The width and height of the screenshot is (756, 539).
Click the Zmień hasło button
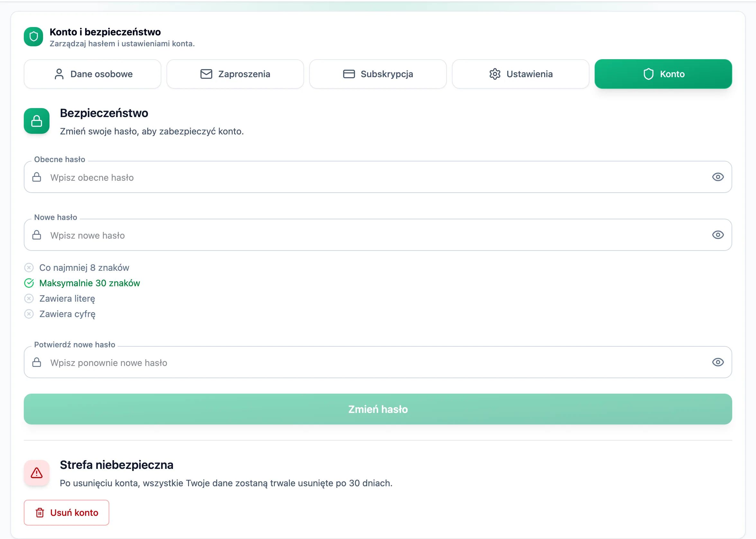pos(378,409)
